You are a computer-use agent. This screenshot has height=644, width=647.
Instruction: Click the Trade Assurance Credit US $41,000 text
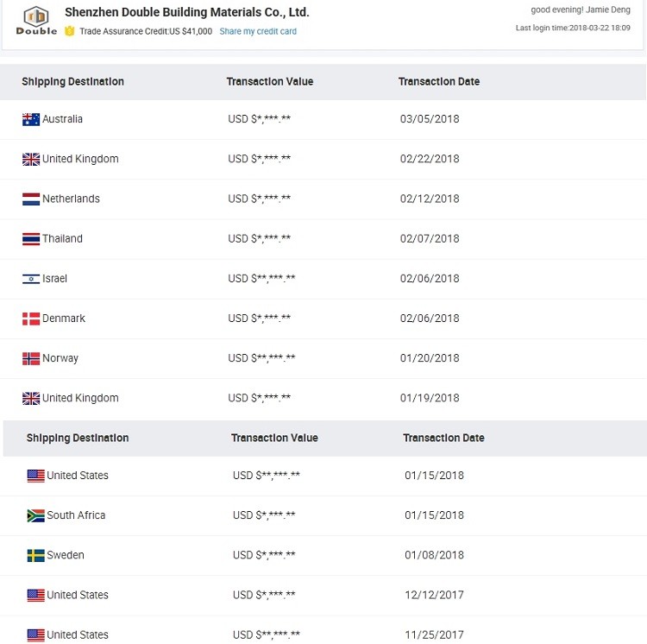point(145,31)
